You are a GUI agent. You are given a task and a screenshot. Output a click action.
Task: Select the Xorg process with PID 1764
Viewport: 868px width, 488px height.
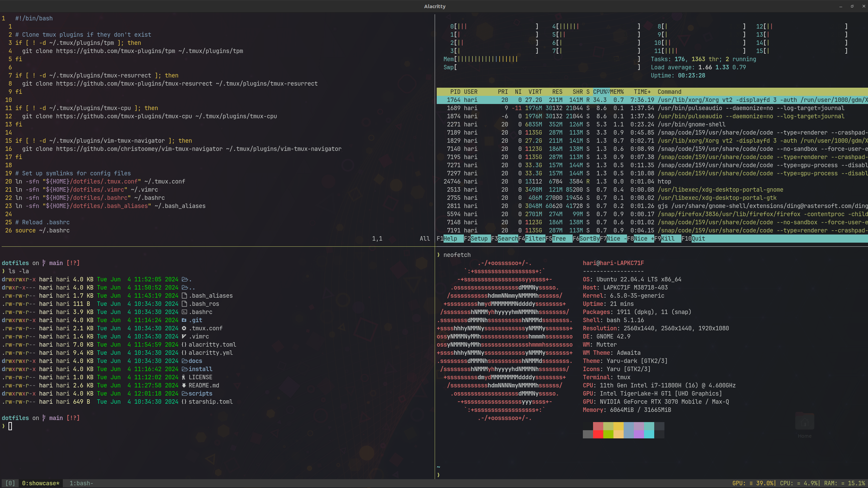click(652, 100)
